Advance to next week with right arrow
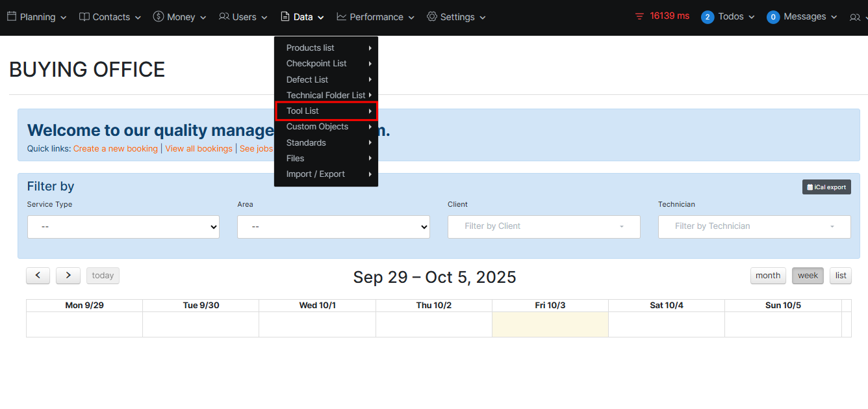The height and width of the screenshot is (409, 868). 68,276
